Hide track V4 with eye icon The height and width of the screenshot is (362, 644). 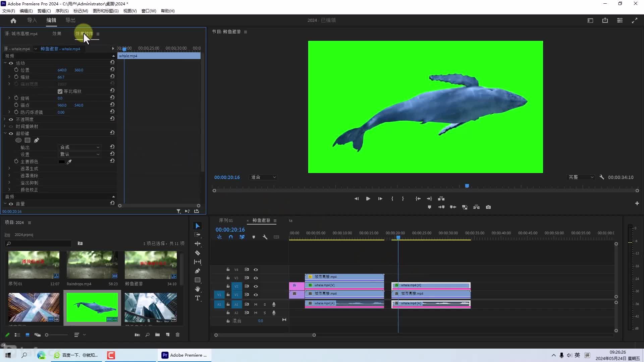click(256, 269)
